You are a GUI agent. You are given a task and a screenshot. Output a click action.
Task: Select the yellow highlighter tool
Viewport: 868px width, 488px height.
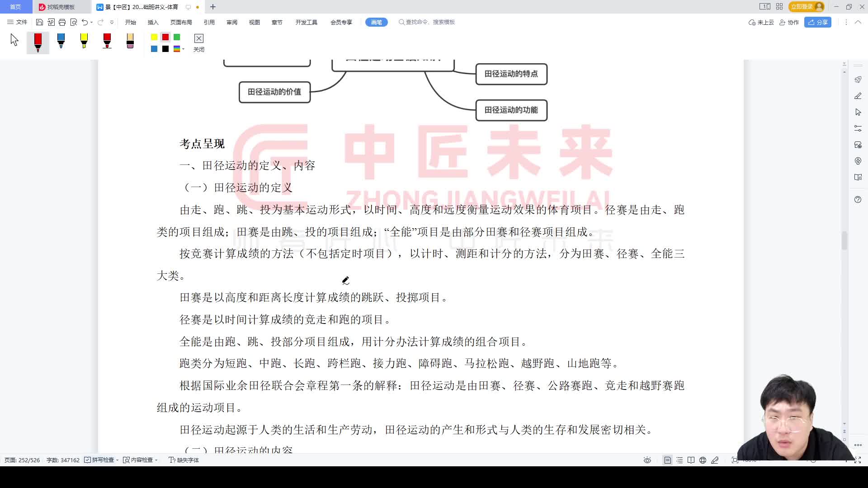[84, 42]
